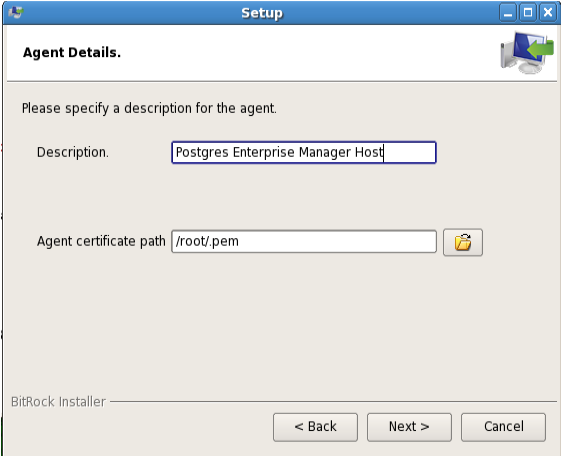Click the Agent Details heading

72,53
